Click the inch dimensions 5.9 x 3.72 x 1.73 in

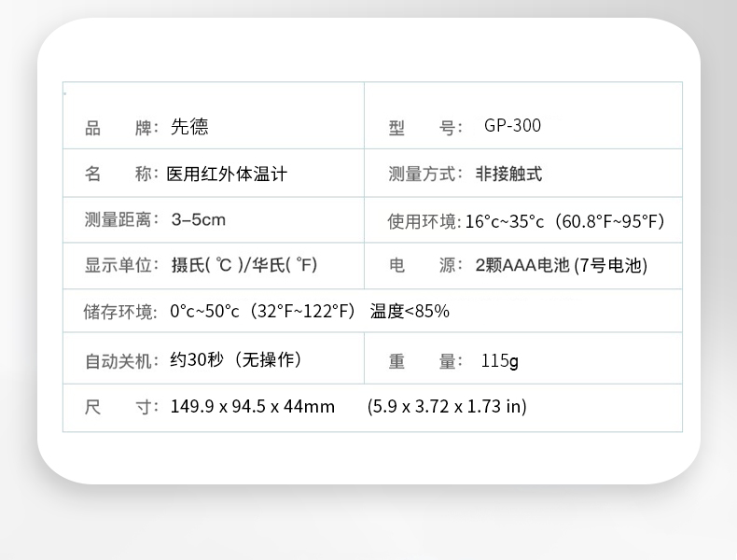[x=447, y=407]
